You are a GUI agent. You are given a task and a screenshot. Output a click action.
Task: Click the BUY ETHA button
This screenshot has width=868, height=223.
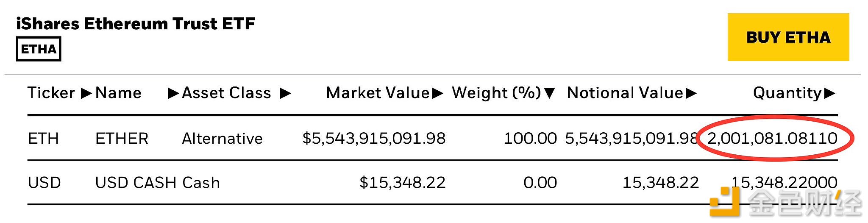788,37
